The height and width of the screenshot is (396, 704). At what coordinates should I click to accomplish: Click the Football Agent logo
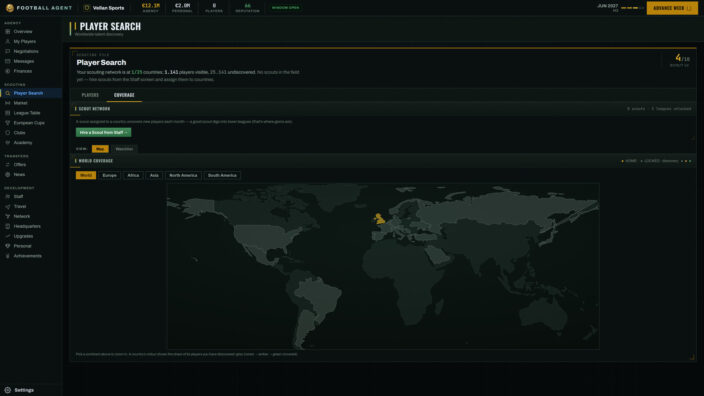tap(39, 8)
